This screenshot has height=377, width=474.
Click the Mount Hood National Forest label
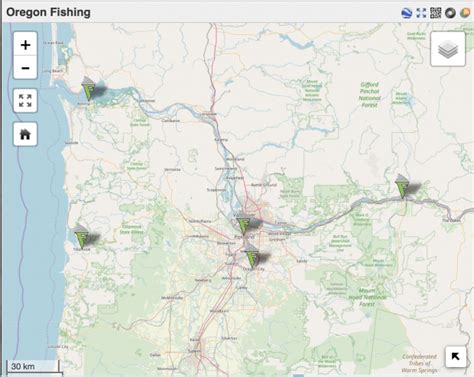[367, 297]
